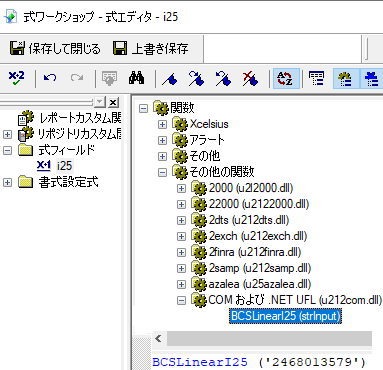This screenshot has width=383, height=370.
Task: Click the check formula X+2 icon
Action: coord(17,78)
